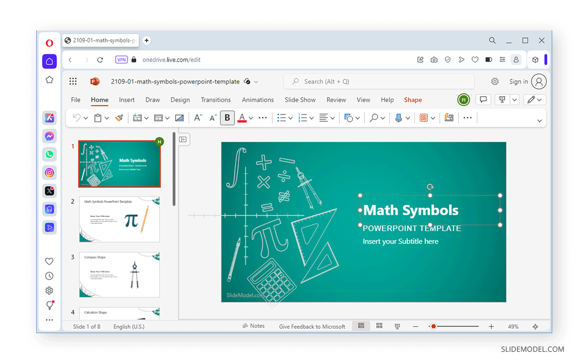Toggle Bold formatting

pos(227,118)
